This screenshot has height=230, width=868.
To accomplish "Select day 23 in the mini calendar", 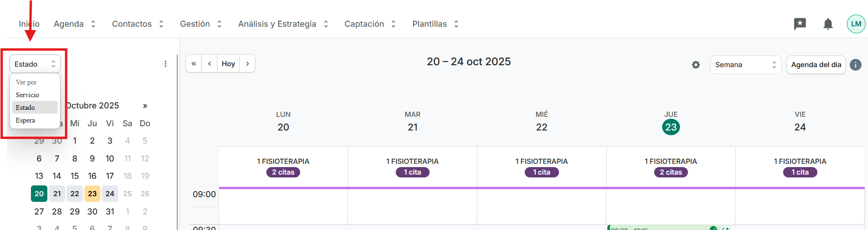I will click(92, 193).
